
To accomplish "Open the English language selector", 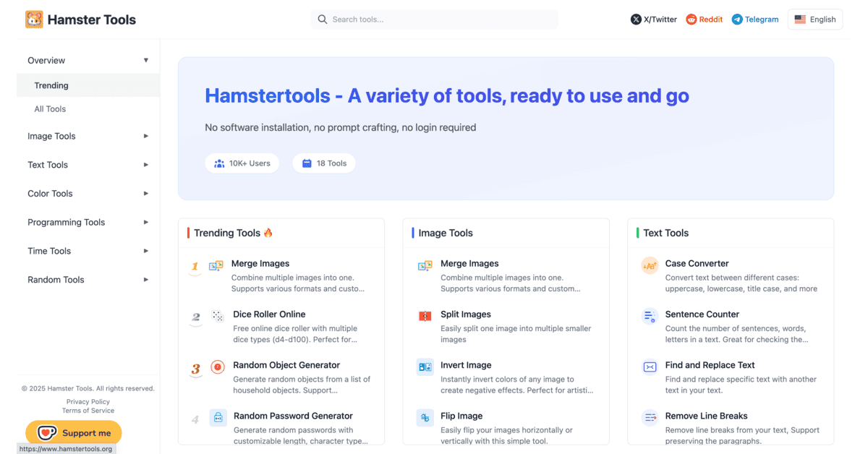I will click(x=815, y=20).
